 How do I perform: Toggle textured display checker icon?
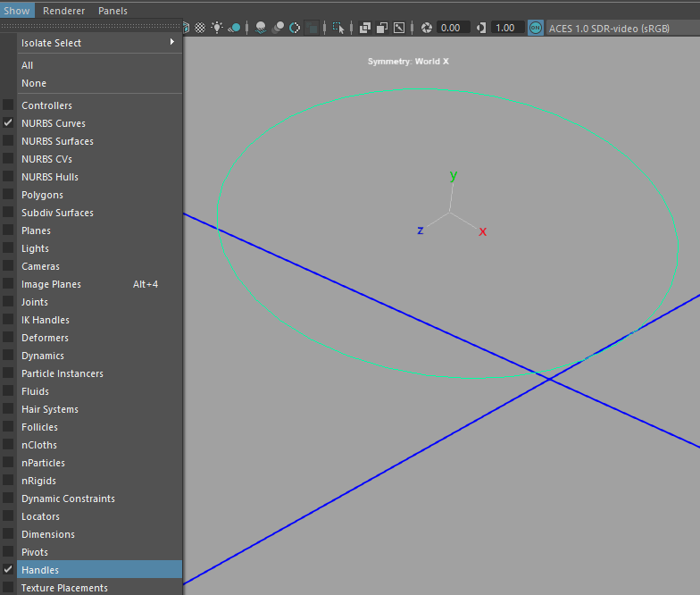pos(200,28)
